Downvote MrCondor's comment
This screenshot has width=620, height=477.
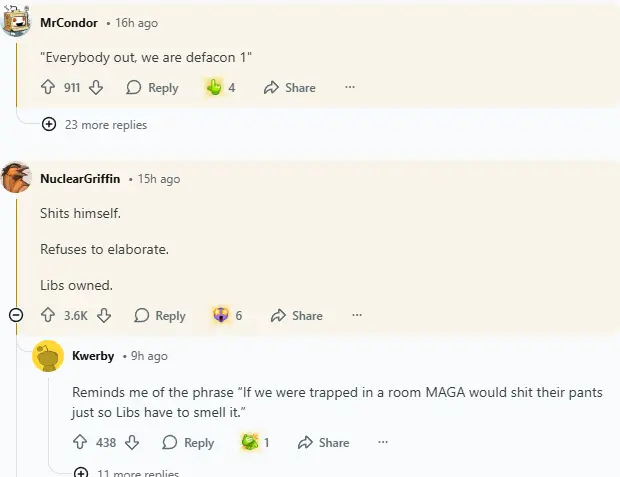click(x=96, y=88)
